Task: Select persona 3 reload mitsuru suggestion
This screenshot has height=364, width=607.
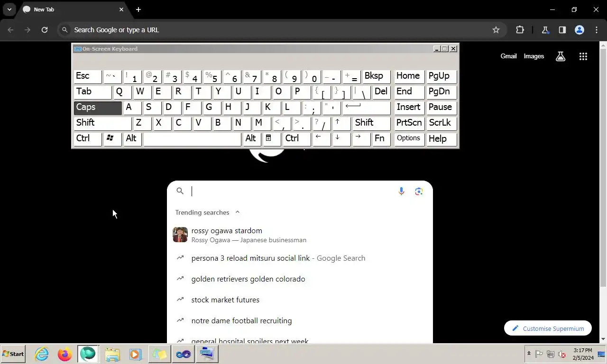Action: point(300,258)
